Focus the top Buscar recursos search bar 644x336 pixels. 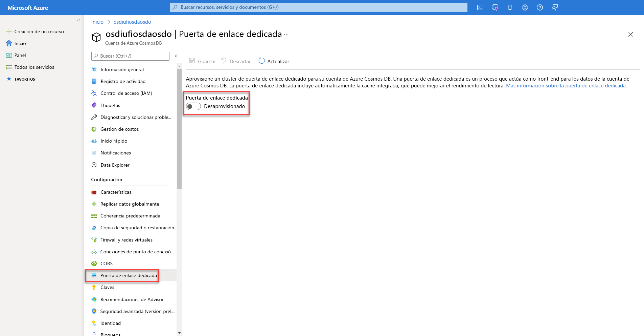click(319, 7)
